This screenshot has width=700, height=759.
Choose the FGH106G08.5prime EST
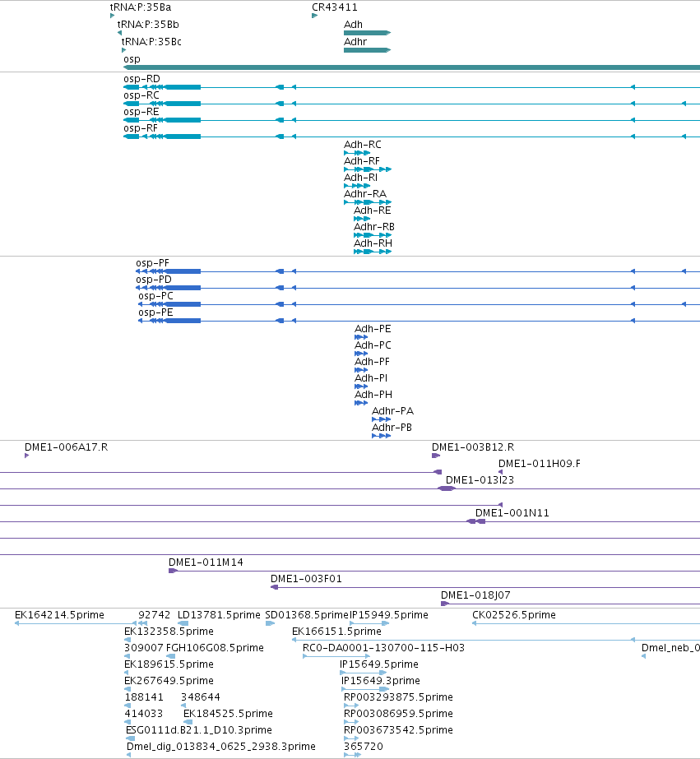point(215,648)
